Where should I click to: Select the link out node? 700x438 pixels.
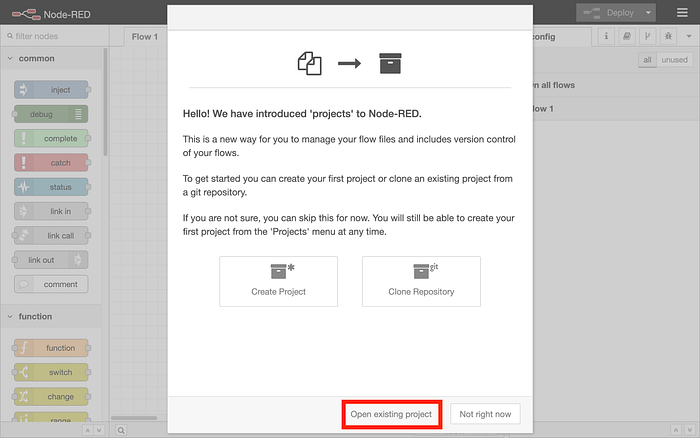(x=51, y=260)
